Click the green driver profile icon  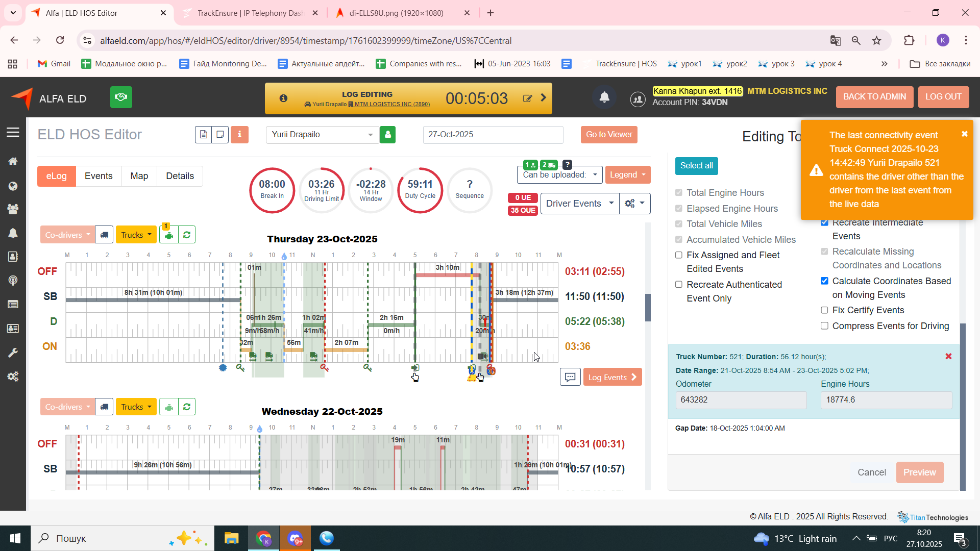(387, 135)
